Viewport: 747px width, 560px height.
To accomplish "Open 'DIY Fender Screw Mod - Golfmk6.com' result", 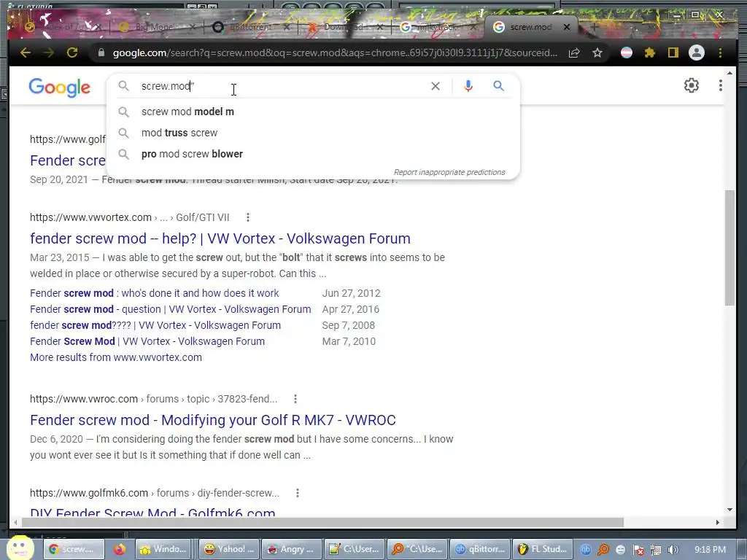I will coord(152,513).
